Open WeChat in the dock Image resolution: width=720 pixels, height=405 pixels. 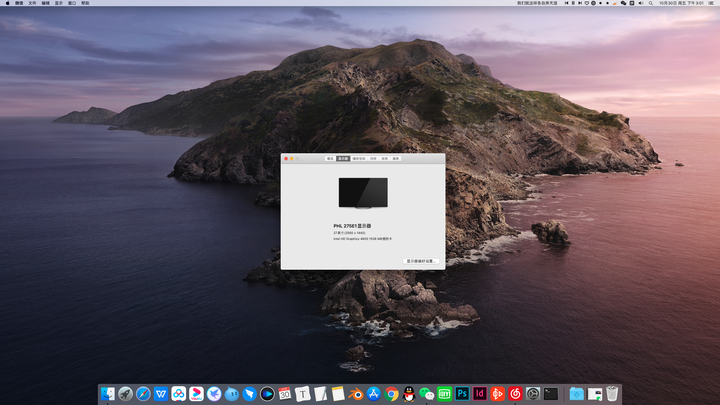coord(427,394)
